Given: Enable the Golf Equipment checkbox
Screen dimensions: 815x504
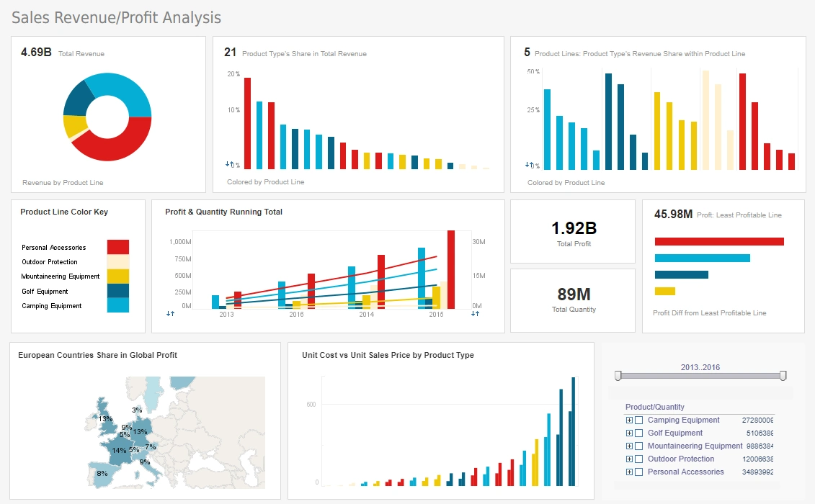Looking at the screenshot, I should (x=638, y=433).
